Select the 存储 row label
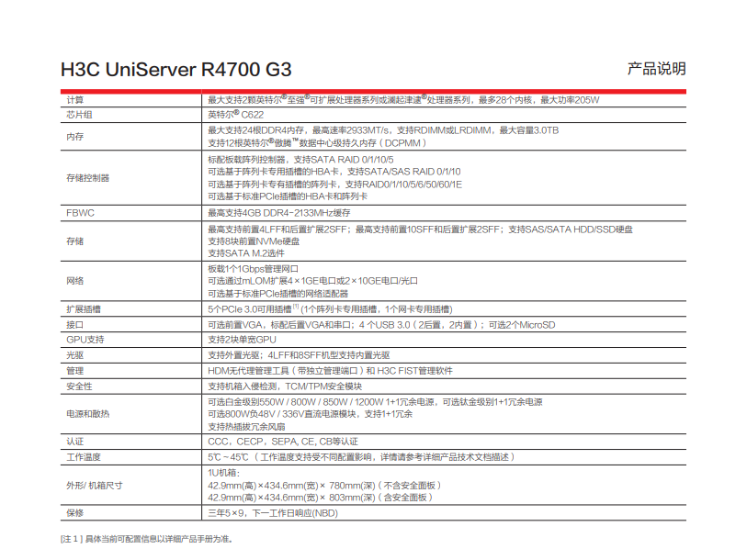This screenshot has width=747, height=560. (74, 241)
